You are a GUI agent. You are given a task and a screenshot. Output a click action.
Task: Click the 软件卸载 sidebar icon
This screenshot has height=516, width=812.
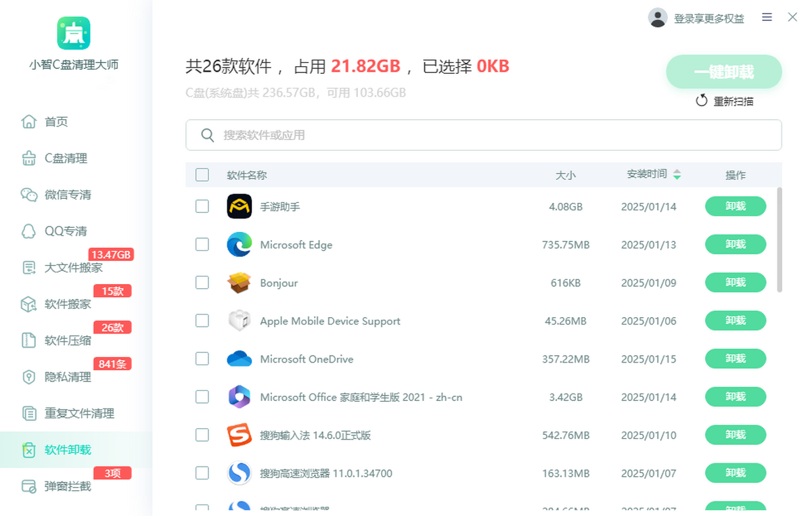pyautogui.click(x=29, y=450)
